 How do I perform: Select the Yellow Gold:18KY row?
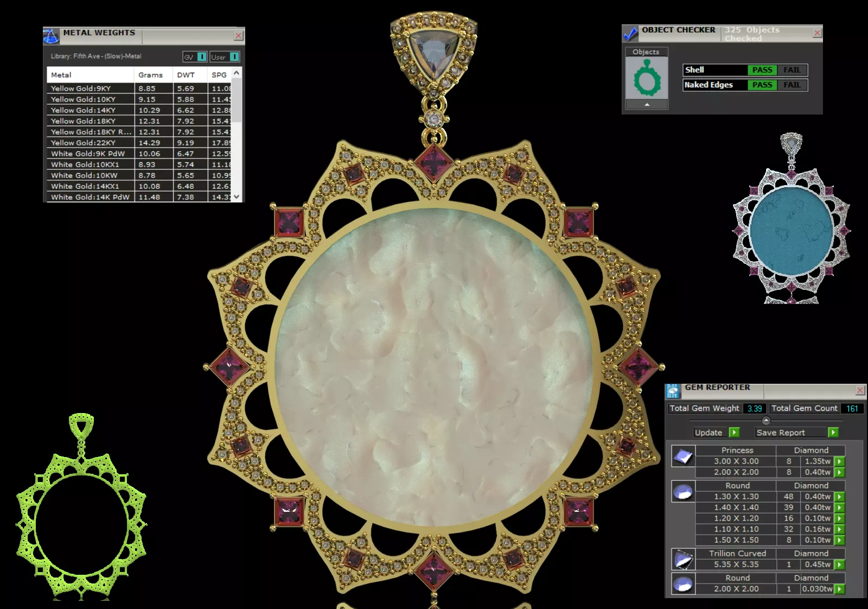(x=139, y=121)
